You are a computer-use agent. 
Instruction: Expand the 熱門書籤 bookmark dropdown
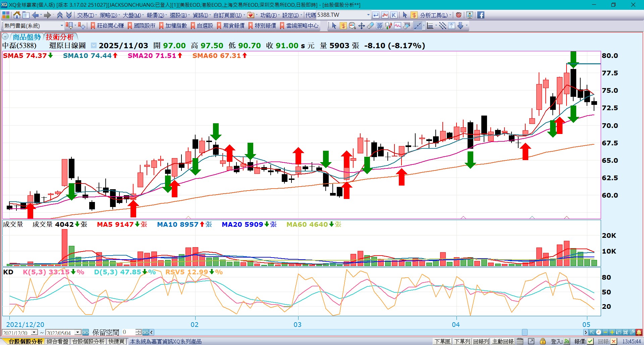coord(62,26)
